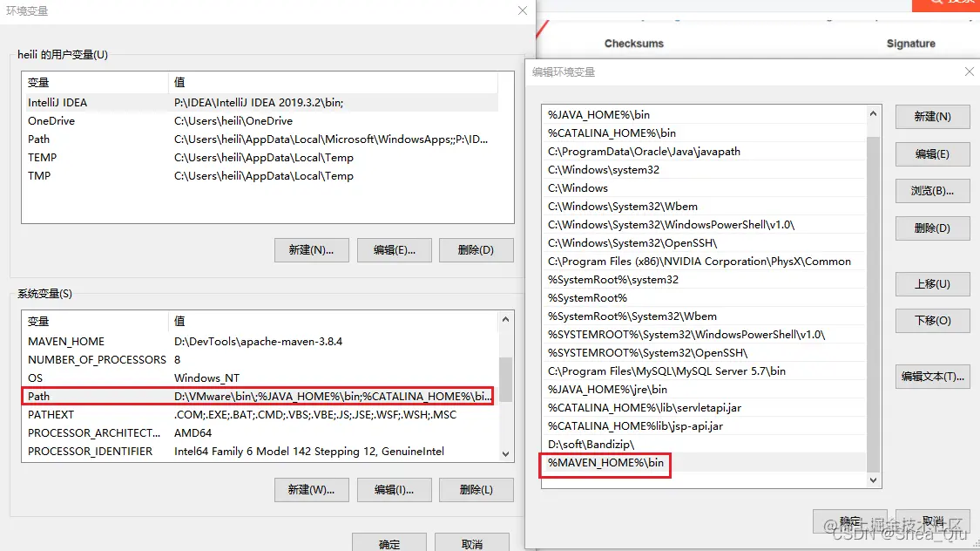Click 取消 in the environment variables window
The width and height of the screenshot is (980, 551).
pos(472,543)
